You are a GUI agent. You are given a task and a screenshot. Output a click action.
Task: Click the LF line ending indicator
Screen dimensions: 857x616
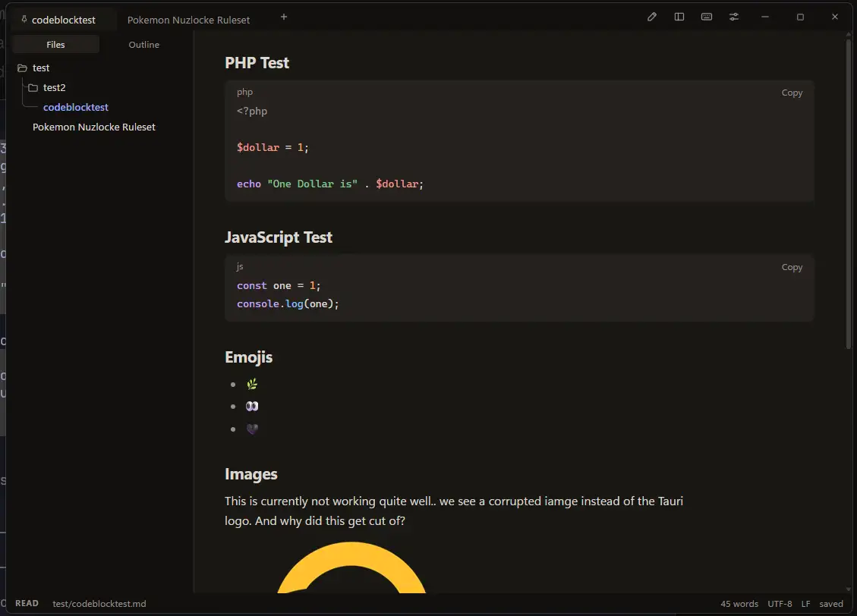tap(805, 603)
